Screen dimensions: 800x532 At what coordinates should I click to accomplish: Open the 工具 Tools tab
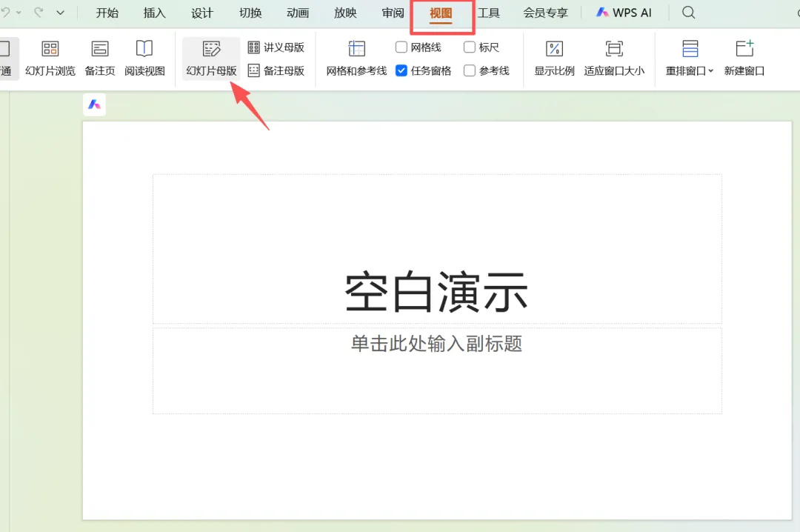pos(488,13)
